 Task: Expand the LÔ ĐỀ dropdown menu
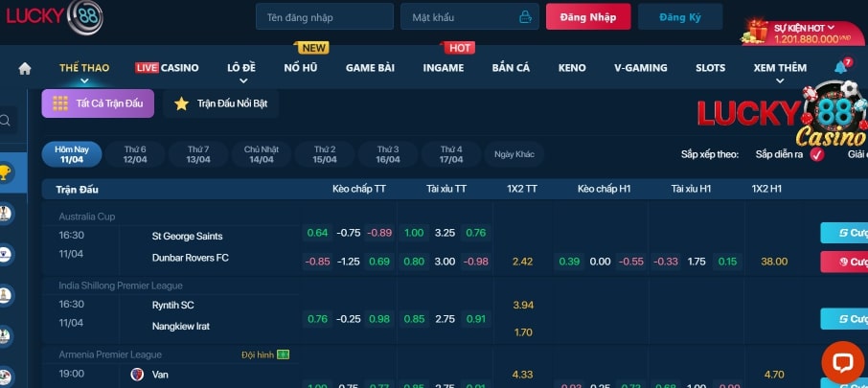[x=246, y=68]
